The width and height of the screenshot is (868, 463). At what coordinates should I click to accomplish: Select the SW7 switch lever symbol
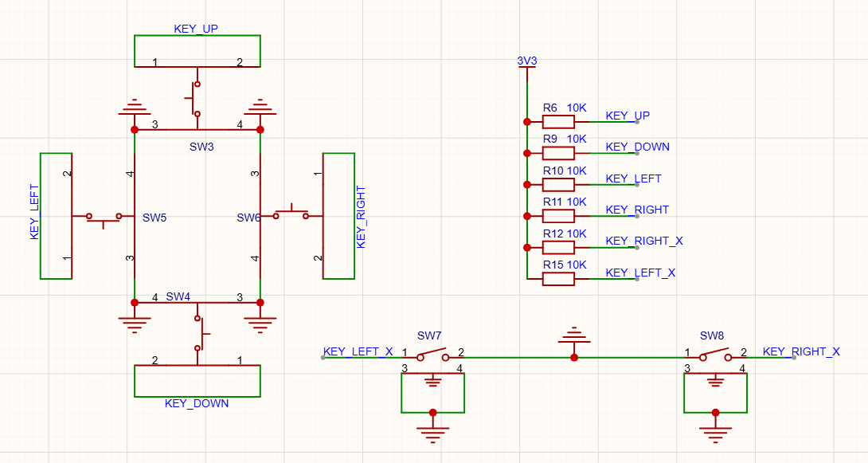(433, 354)
